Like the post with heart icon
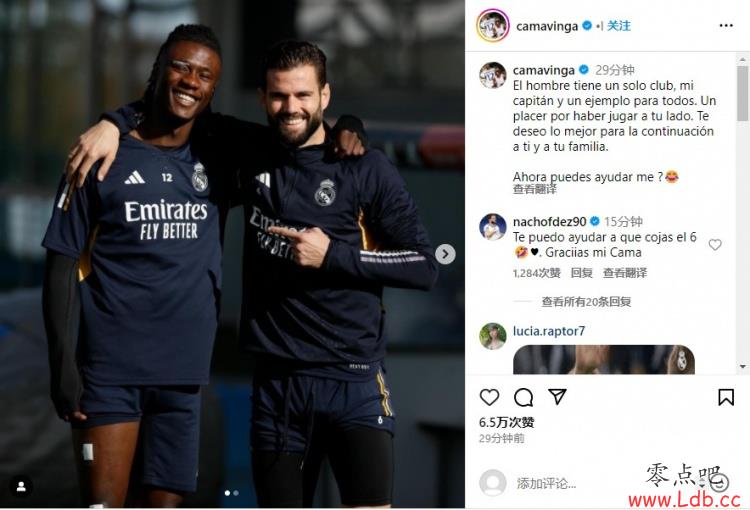This screenshot has width=750, height=510. [489, 397]
